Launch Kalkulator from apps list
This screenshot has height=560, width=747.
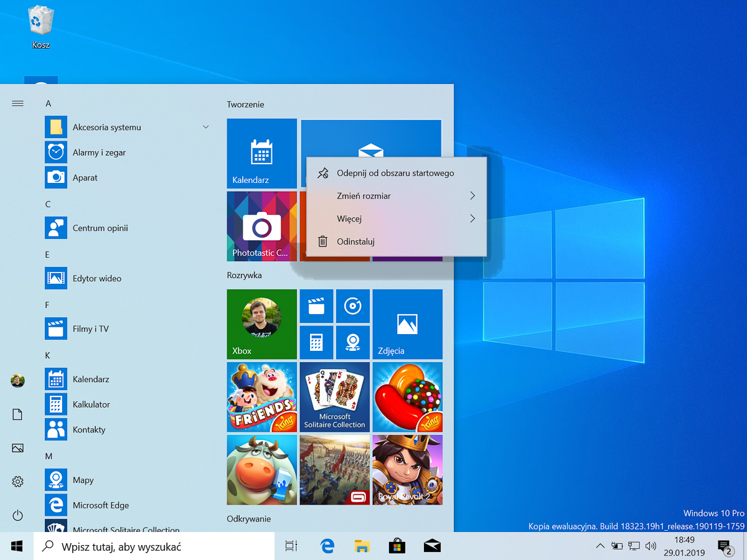[56, 404]
